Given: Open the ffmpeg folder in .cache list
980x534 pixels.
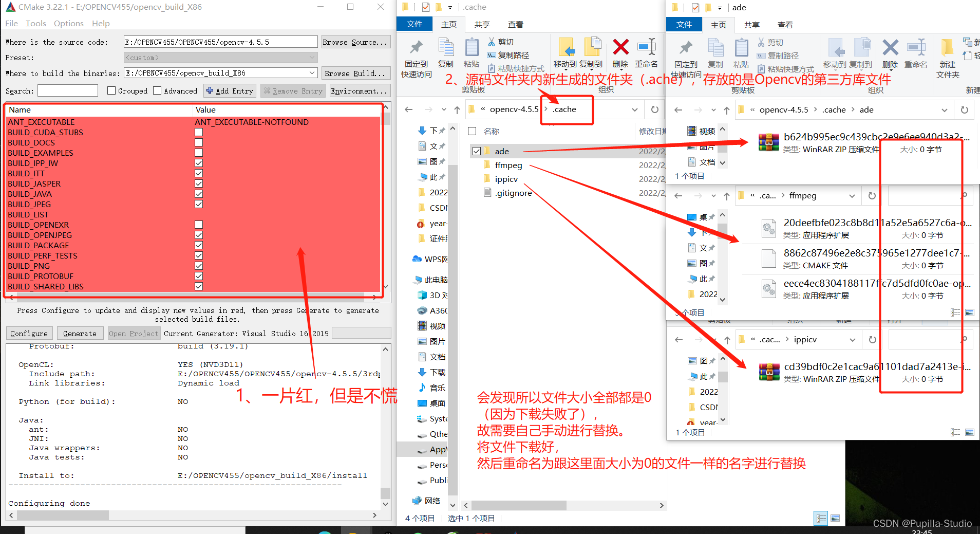Looking at the screenshot, I should point(508,165).
